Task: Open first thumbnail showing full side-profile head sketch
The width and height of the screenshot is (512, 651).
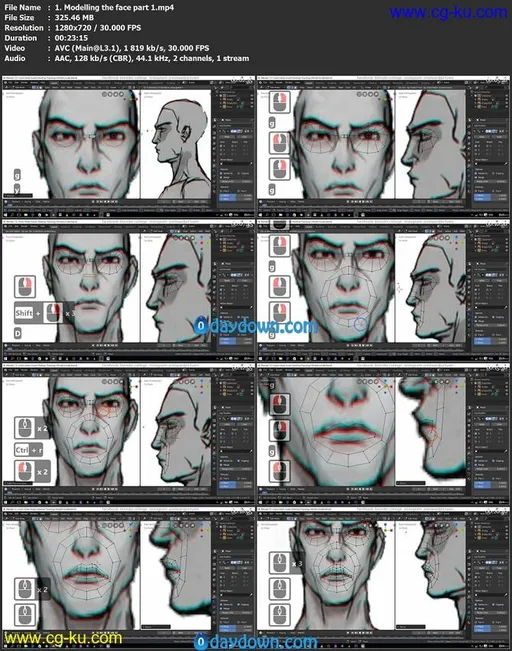Action: click(128, 147)
